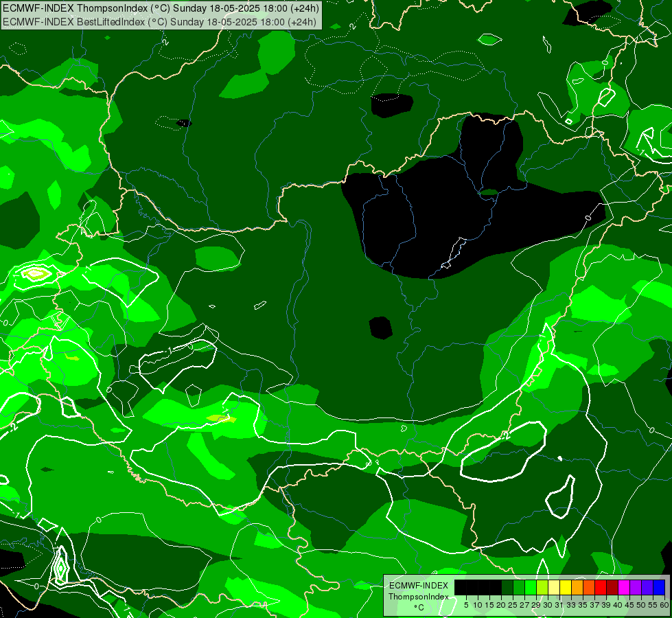
Task: Click the purple 45–50 legend swatch
Action: coord(636,588)
